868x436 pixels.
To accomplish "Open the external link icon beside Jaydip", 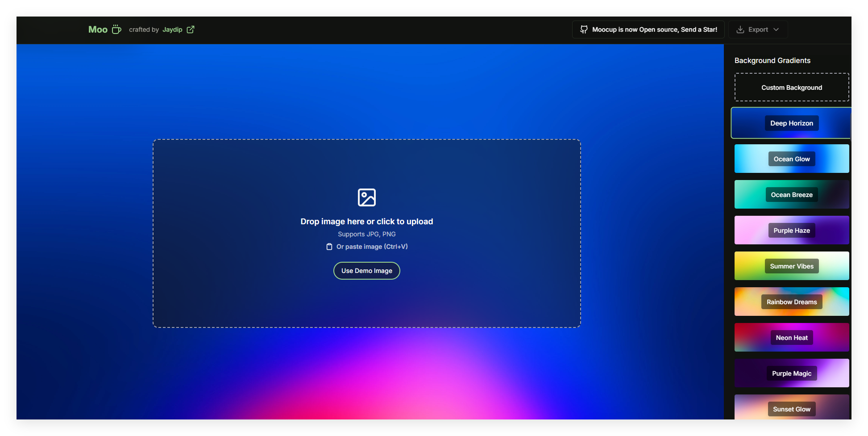I will (191, 29).
